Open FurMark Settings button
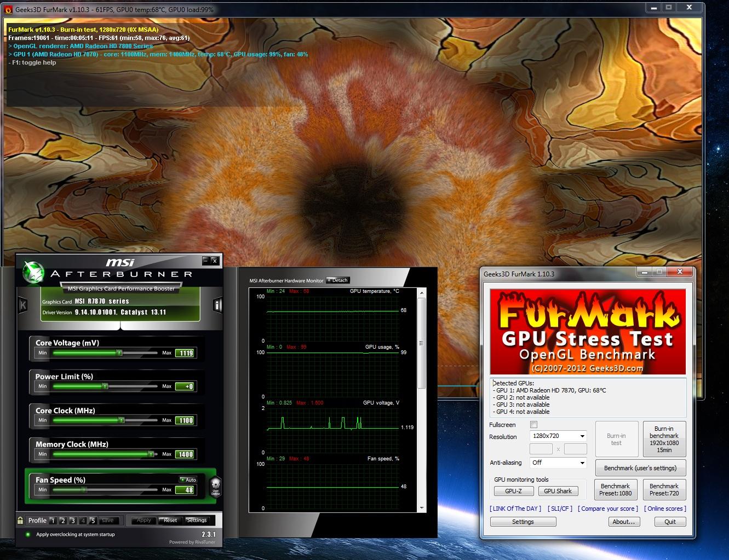 [x=523, y=522]
